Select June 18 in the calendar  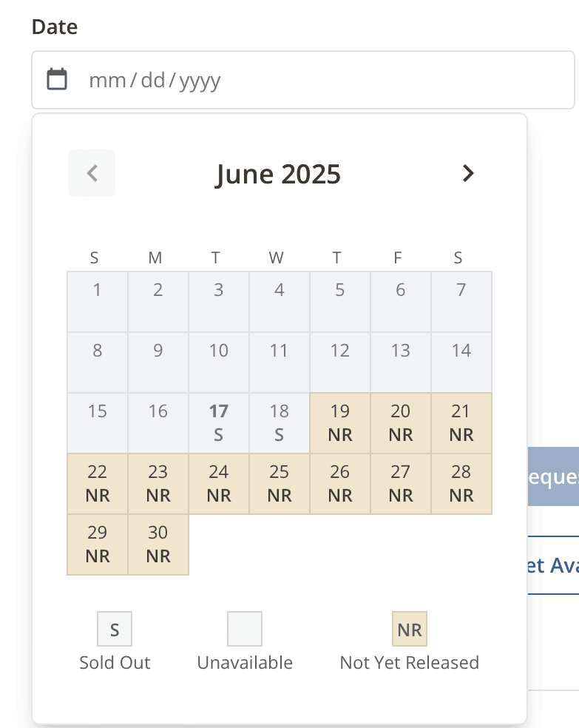tap(279, 422)
